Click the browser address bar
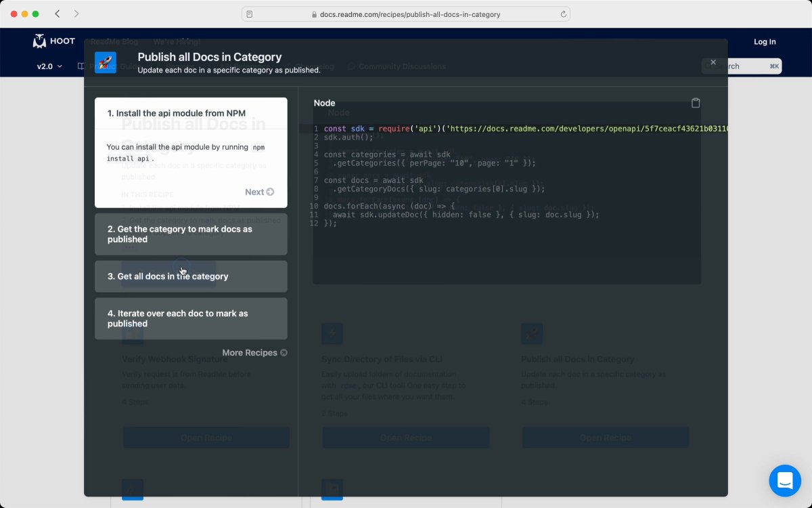 point(406,14)
